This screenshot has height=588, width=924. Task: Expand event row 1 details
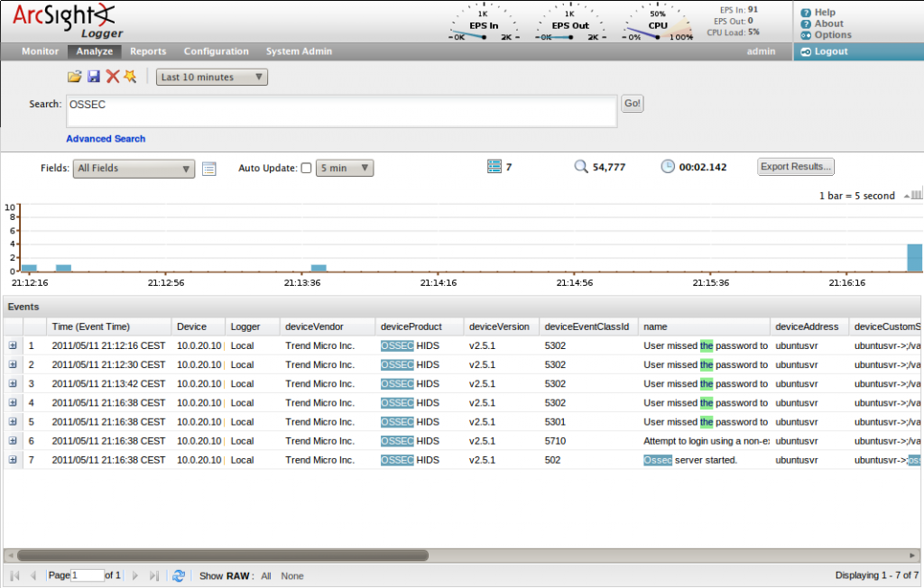click(13, 345)
